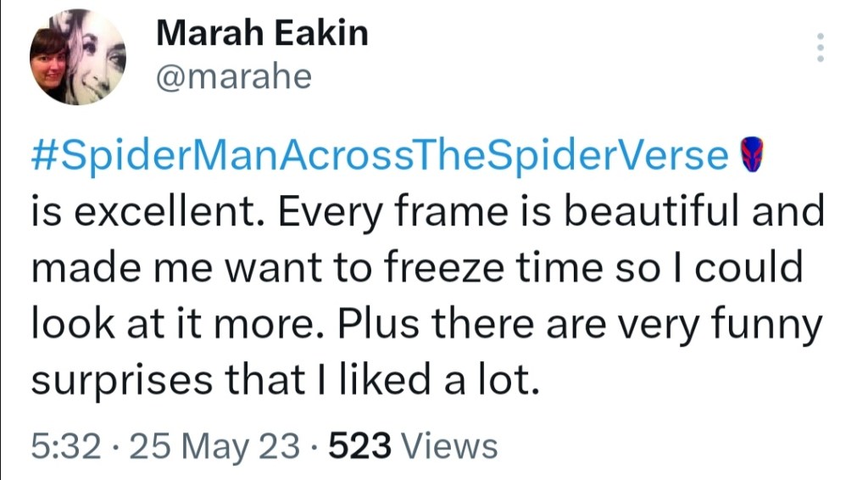Click the Marah Eakin display name
Viewport: 868px width, 480px height.
click(x=262, y=35)
